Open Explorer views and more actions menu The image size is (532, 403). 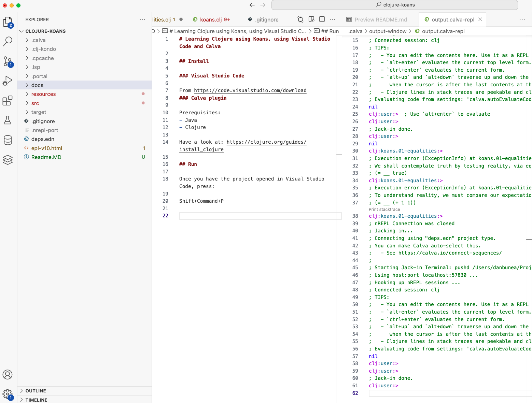click(142, 19)
